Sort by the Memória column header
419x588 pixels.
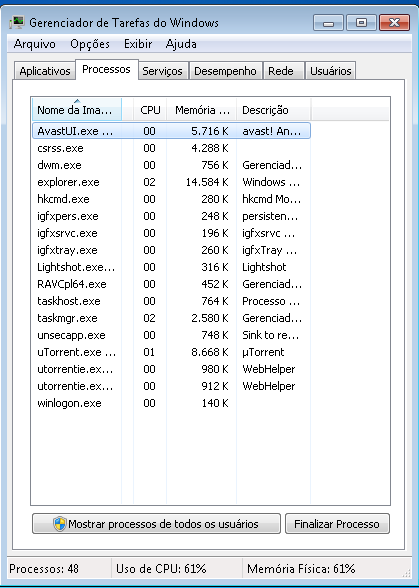pyautogui.click(x=202, y=110)
